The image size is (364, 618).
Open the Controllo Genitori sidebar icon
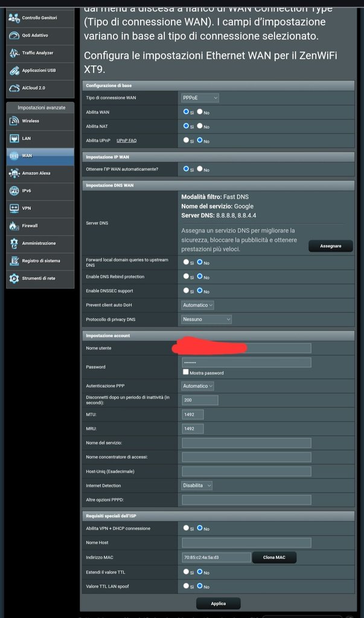point(14,18)
